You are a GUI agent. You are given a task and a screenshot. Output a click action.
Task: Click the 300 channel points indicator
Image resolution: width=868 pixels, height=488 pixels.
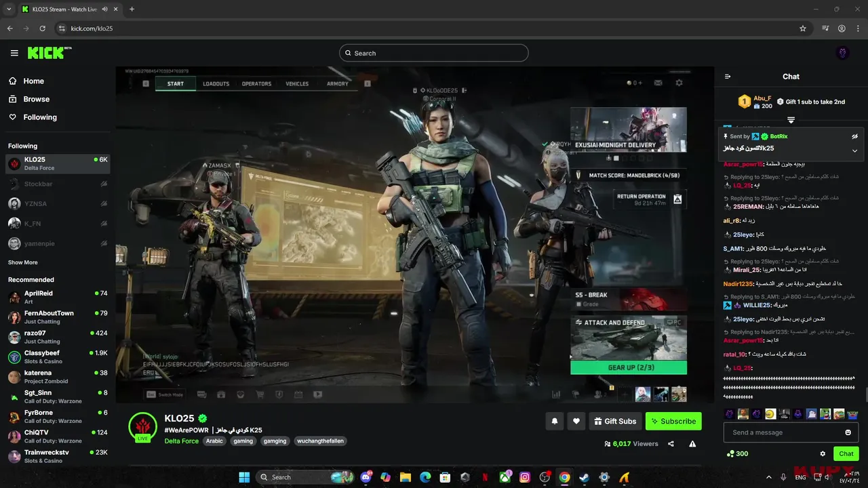(737, 453)
